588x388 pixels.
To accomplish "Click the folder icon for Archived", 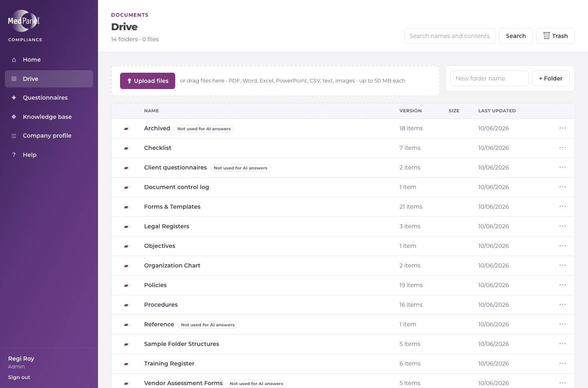I will point(126,129).
